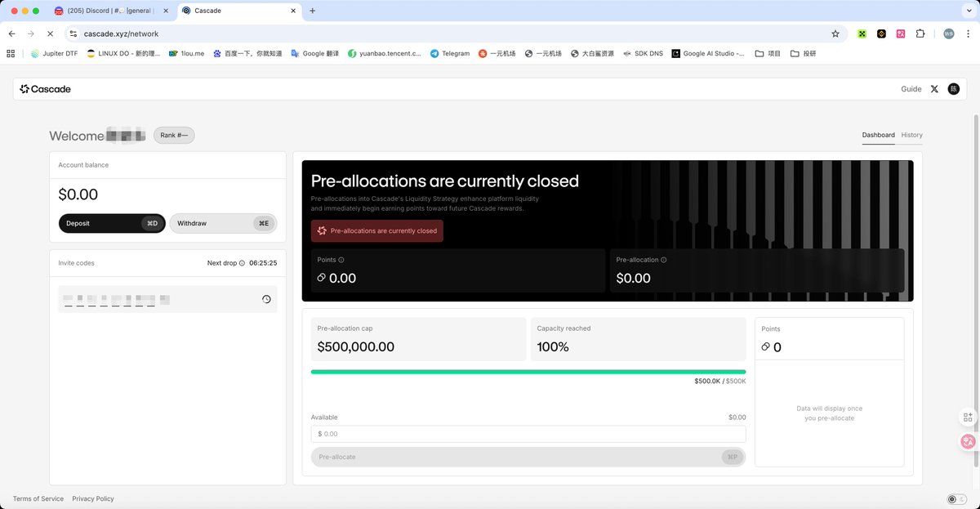Open the Jupiter DTF bookmark

coord(54,53)
